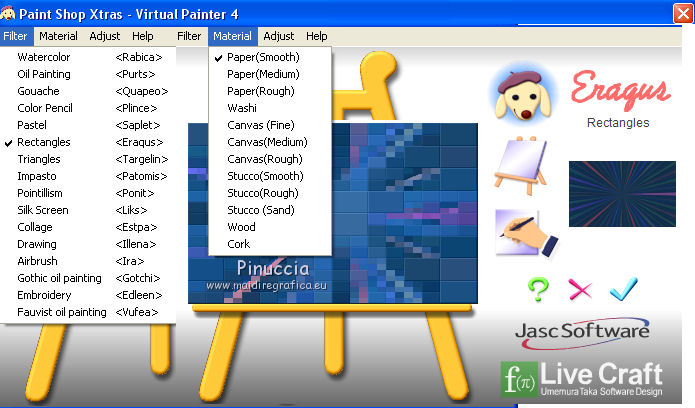Select Cork material
695x408 pixels.
[x=270, y=244]
